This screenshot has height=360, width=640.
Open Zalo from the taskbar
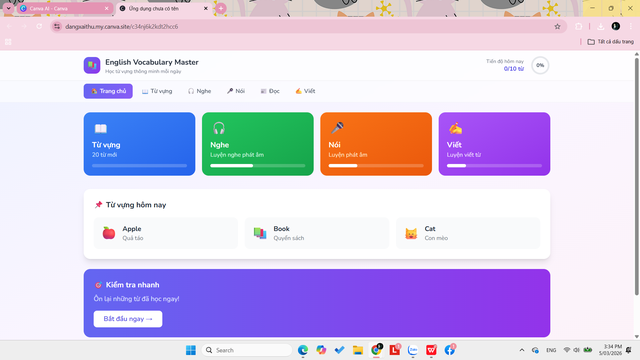(x=413, y=350)
